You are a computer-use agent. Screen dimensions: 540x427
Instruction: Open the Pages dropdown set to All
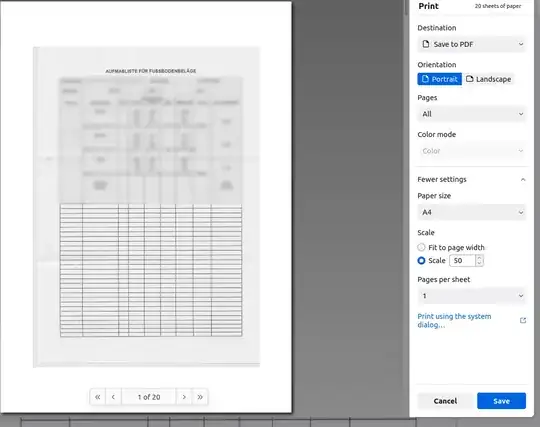pos(472,114)
